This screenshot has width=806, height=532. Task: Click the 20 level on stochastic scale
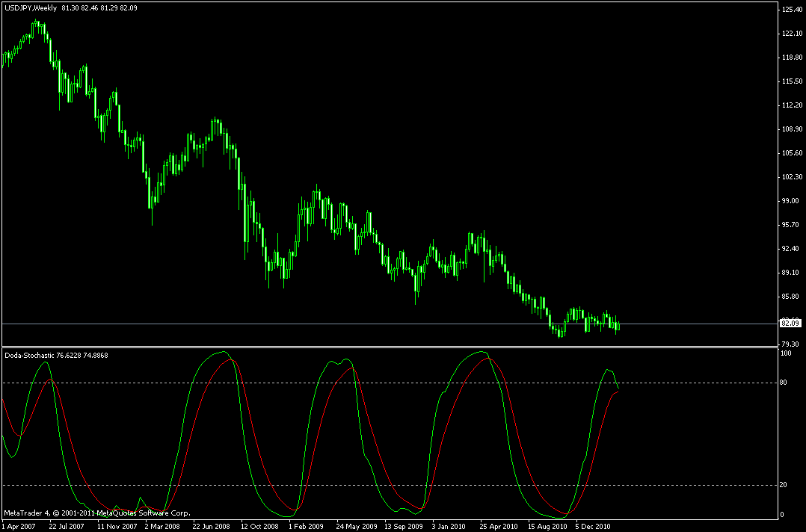[x=784, y=485]
